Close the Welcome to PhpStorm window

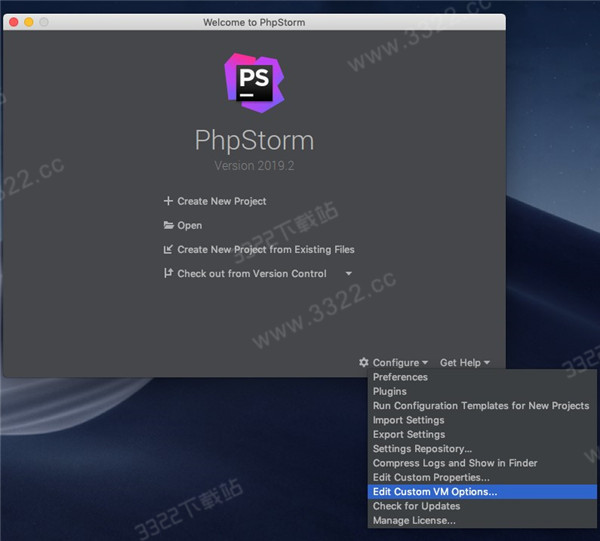(14, 22)
